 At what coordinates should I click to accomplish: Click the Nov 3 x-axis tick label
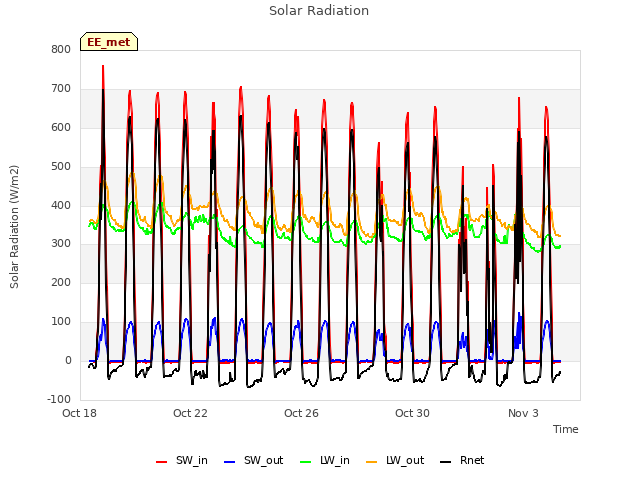tap(523, 413)
